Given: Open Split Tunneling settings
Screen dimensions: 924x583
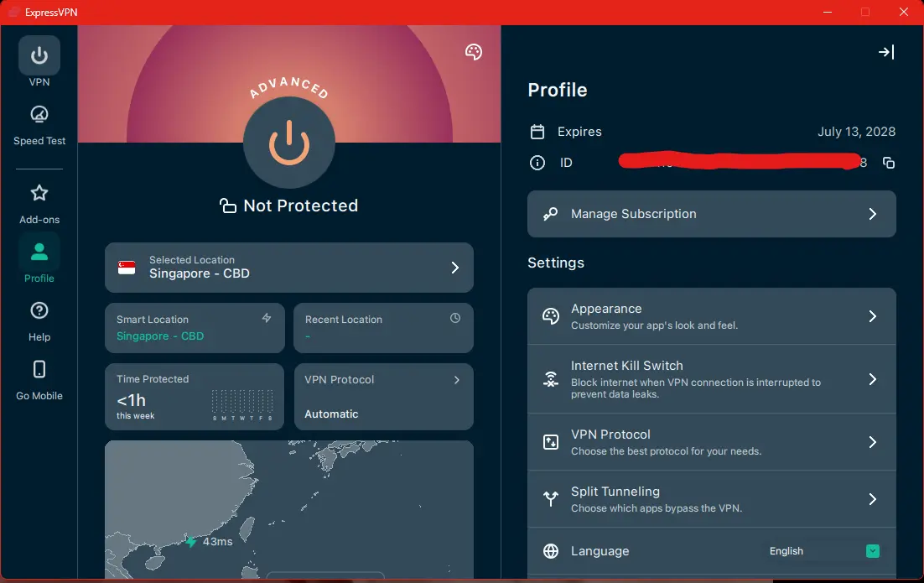Looking at the screenshot, I should coord(711,499).
